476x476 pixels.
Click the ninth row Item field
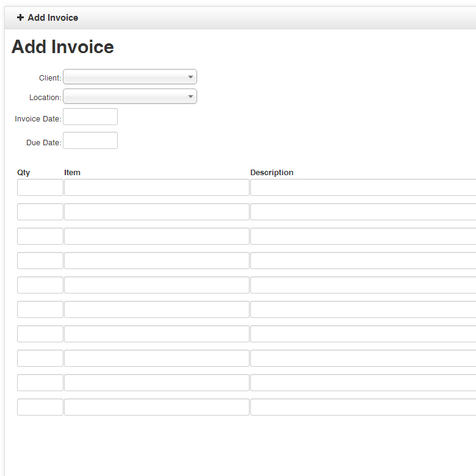pyautogui.click(x=157, y=383)
